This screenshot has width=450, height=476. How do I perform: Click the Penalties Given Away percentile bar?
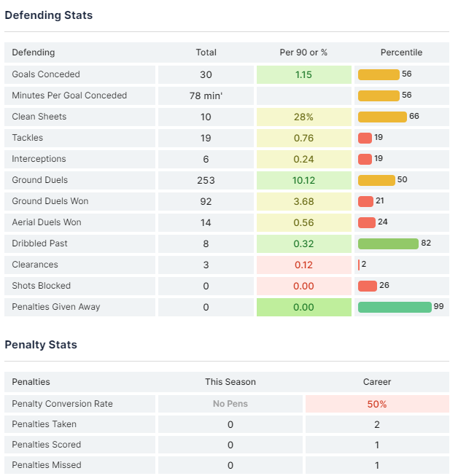395,307
